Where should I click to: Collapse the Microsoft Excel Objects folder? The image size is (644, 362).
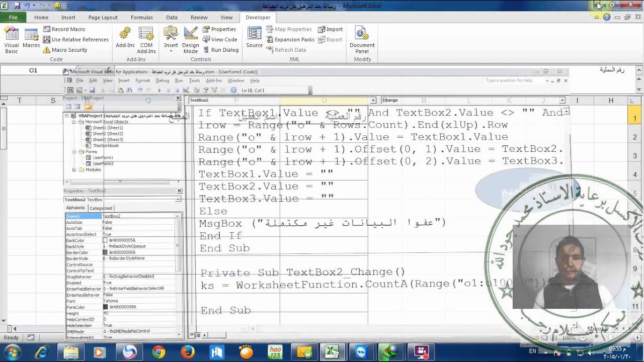(73, 122)
